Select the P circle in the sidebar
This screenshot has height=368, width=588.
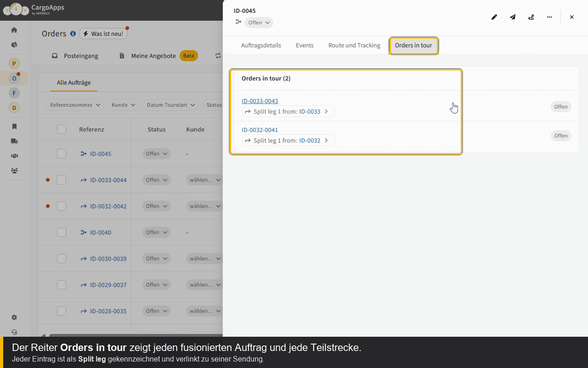(14, 63)
